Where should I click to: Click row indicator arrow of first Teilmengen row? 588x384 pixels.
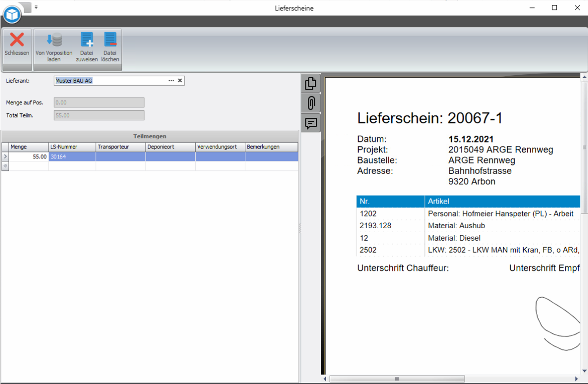point(5,157)
